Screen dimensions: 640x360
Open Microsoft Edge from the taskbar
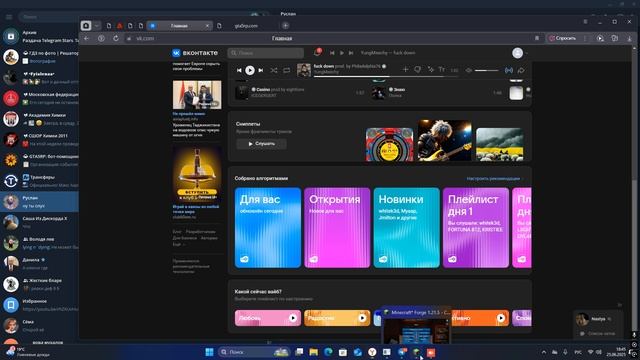tap(328, 352)
